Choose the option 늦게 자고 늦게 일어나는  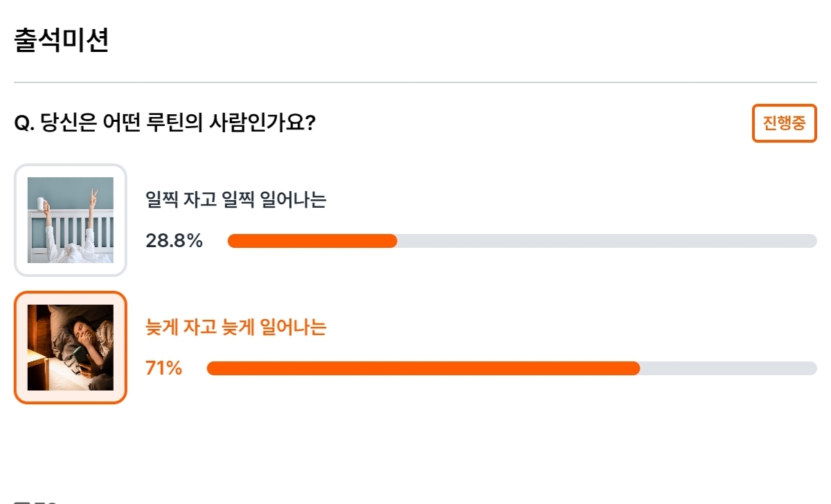(235, 327)
